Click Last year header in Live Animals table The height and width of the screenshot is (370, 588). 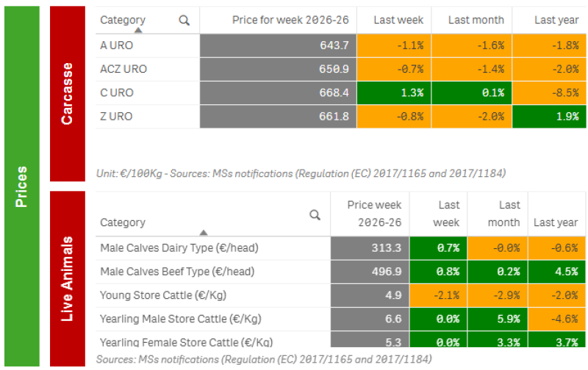[556, 222]
